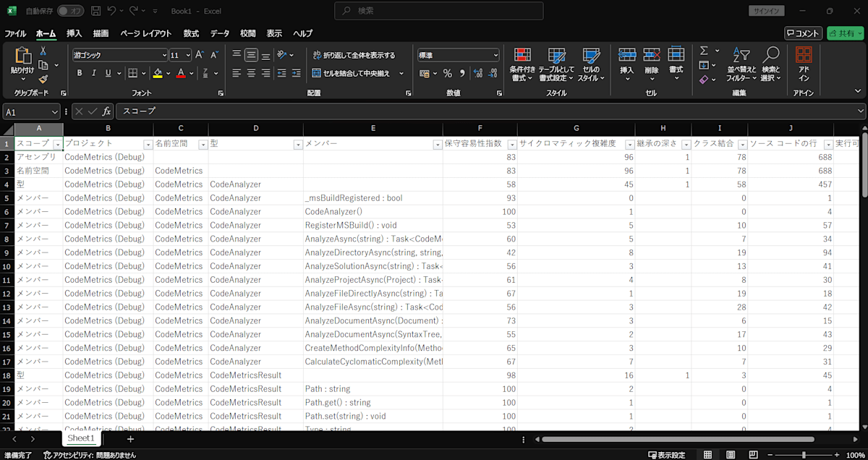The height and width of the screenshot is (460, 868).
Task: Open filter dropdown for メンバー column
Action: point(437,144)
